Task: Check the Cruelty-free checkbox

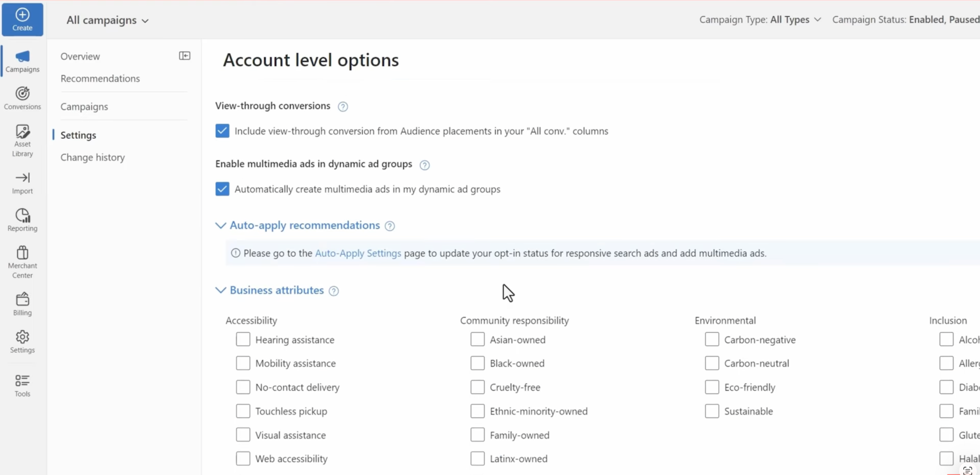Action: point(478,387)
